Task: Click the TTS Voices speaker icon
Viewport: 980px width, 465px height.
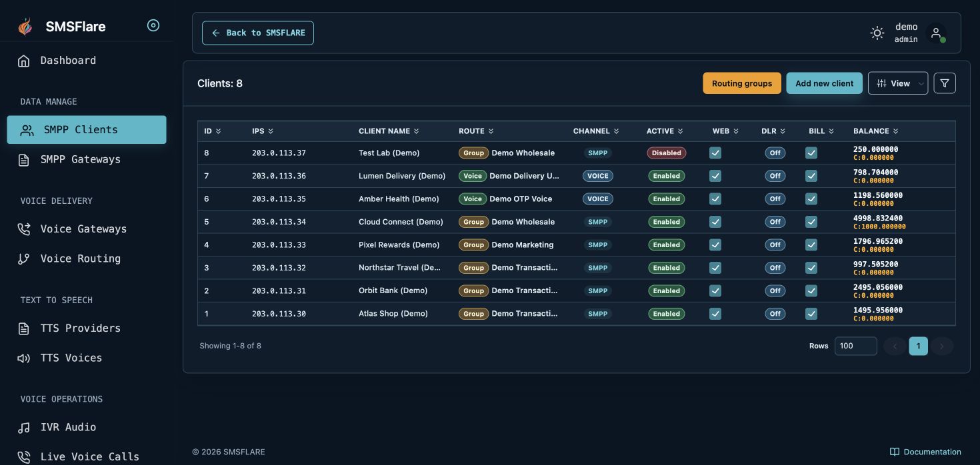Action: [x=24, y=358]
